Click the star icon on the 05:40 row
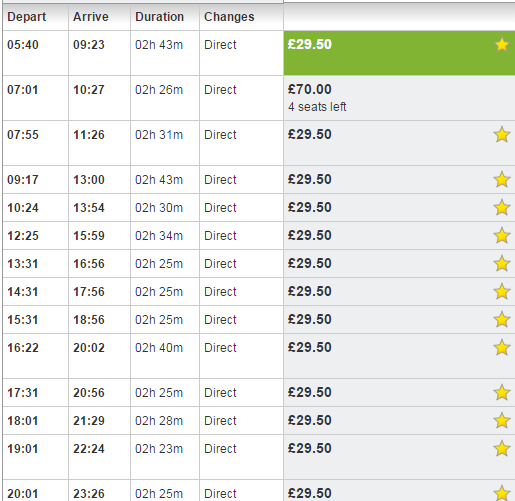This screenshot has height=501, width=515. [502, 45]
